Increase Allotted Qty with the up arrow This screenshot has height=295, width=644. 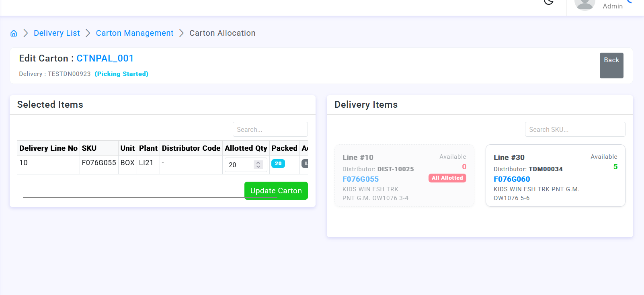pos(258,162)
